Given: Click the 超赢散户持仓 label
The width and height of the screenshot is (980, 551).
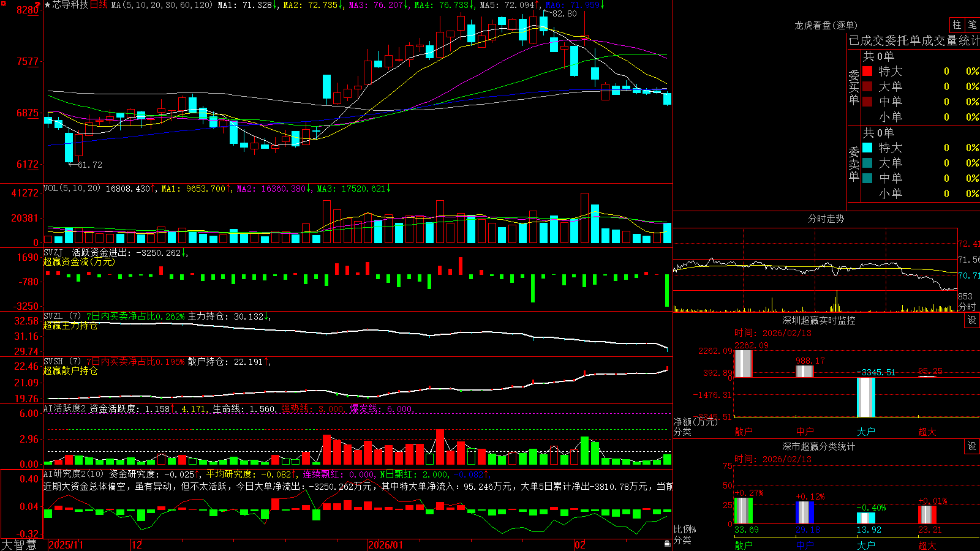Looking at the screenshot, I should tap(70, 371).
